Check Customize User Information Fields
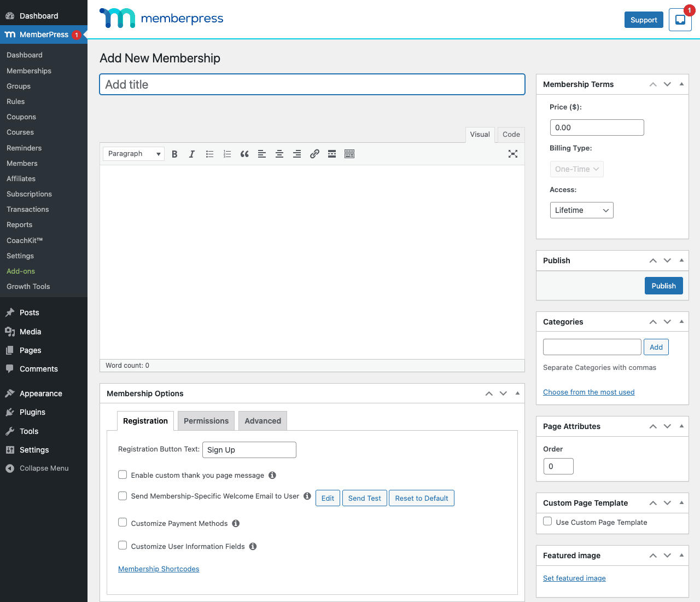The width and height of the screenshot is (700, 602). pyautogui.click(x=122, y=546)
